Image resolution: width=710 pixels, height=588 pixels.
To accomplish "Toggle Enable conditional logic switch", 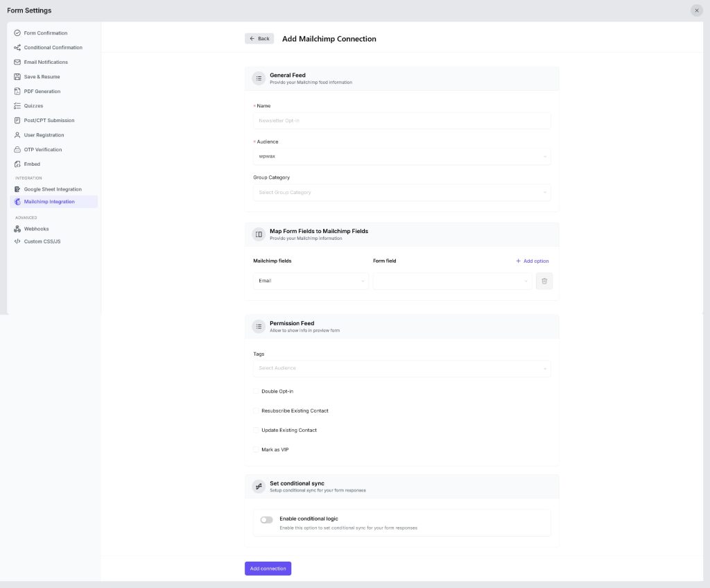I will pyautogui.click(x=266, y=519).
